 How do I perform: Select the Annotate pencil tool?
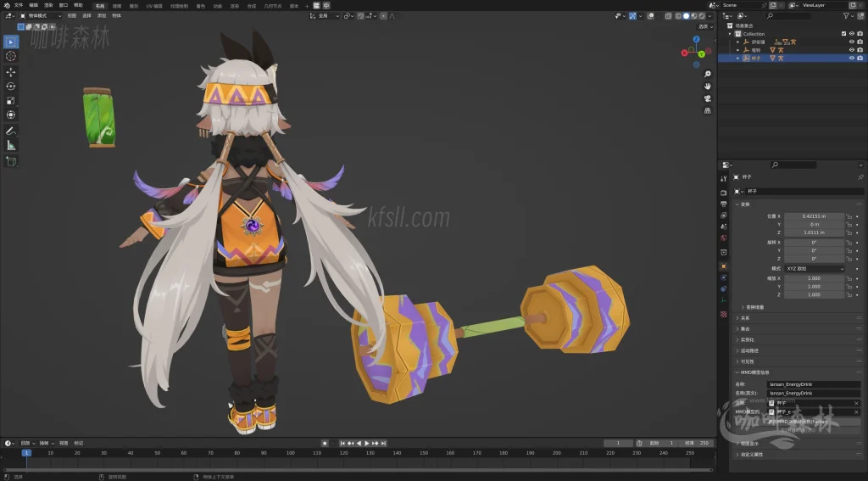(x=11, y=131)
